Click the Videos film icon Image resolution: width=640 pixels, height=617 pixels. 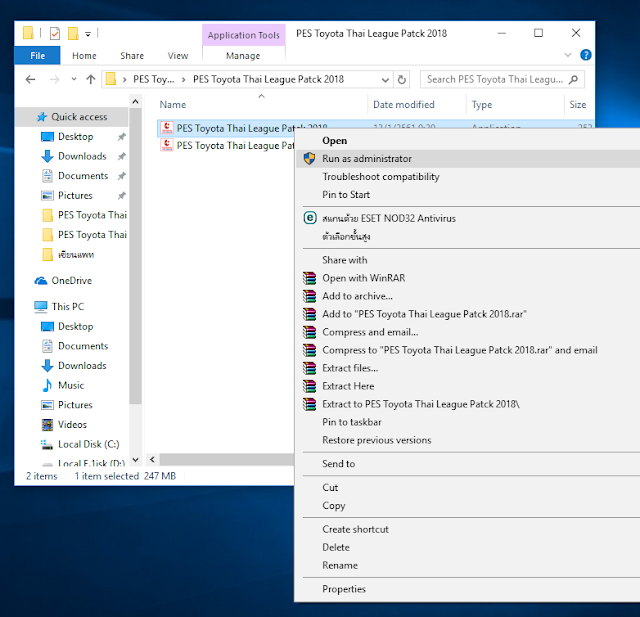coord(47,424)
